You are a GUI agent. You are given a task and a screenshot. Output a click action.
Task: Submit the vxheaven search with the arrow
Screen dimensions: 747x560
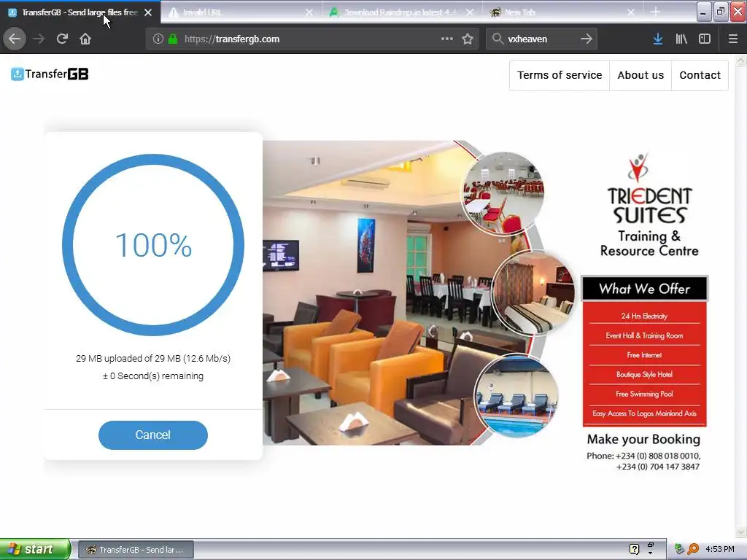[587, 39]
